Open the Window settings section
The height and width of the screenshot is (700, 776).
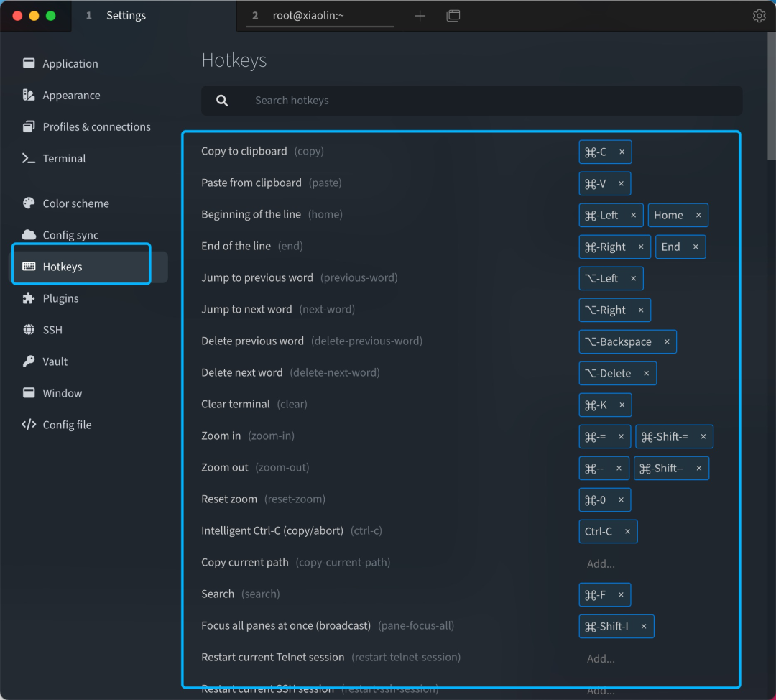(x=90, y=394)
